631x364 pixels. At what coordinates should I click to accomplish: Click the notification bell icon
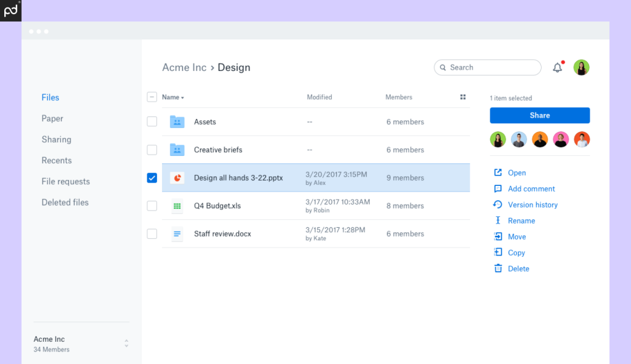click(557, 68)
